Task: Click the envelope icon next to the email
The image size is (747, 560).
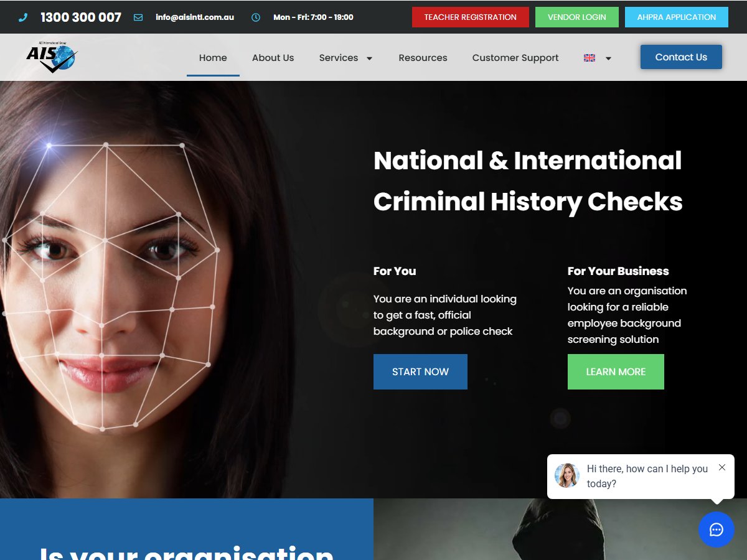Action: [x=138, y=17]
